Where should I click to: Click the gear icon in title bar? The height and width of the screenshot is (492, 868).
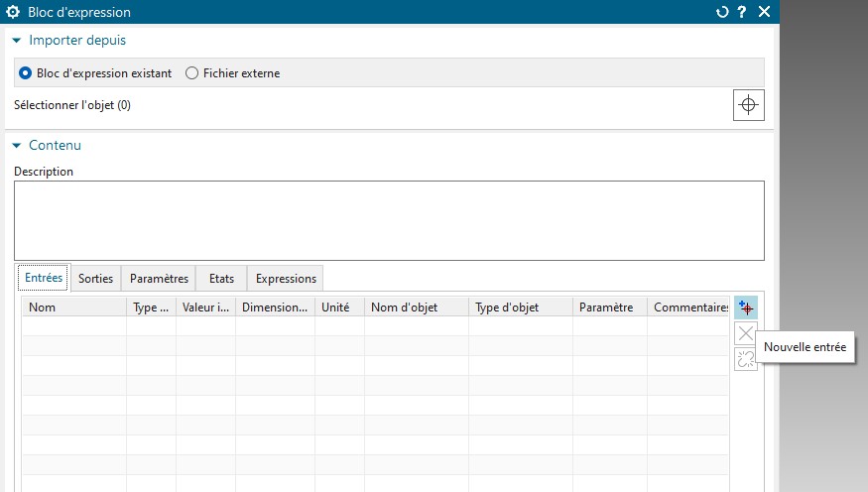[x=13, y=12]
